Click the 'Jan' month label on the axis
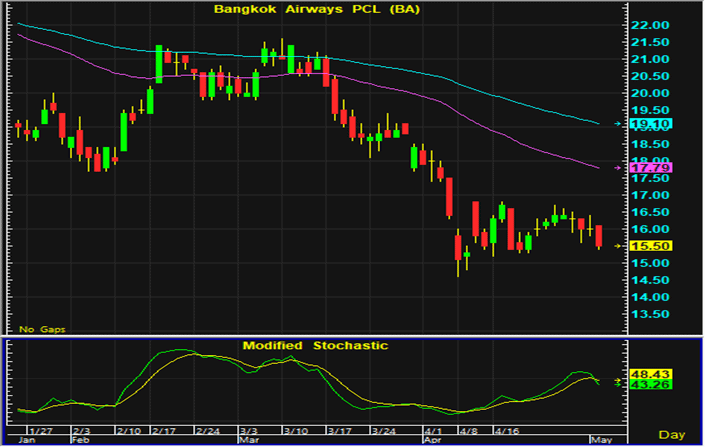 [28, 439]
